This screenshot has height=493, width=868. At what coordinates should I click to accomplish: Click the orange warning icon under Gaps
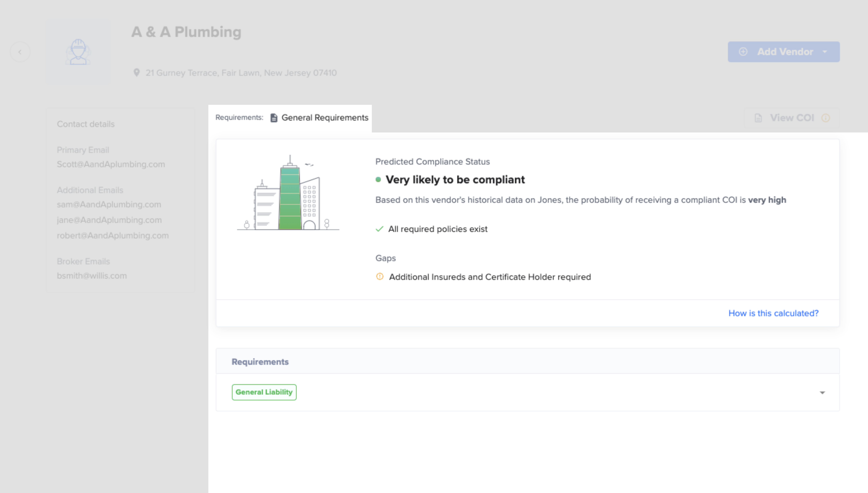[x=380, y=277]
